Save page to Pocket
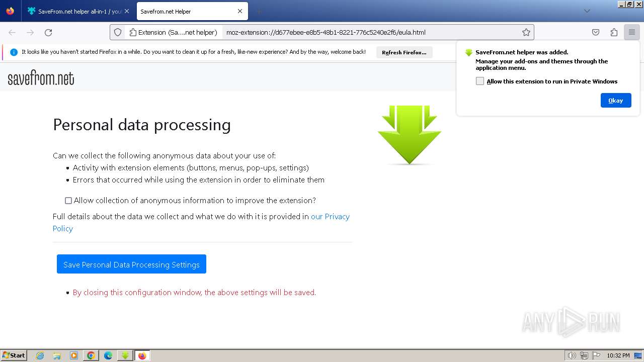The width and height of the screenshot is (644, 362). click(x=596, y=32)
